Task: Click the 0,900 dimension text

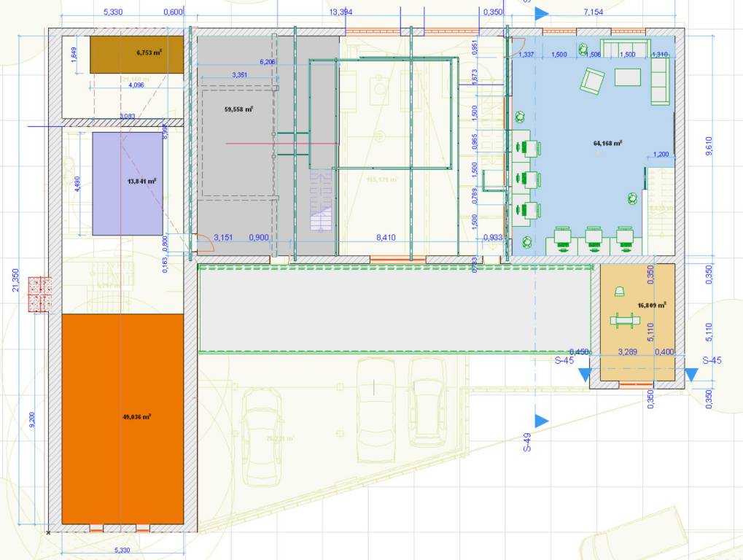Action: tap(259, 238)
